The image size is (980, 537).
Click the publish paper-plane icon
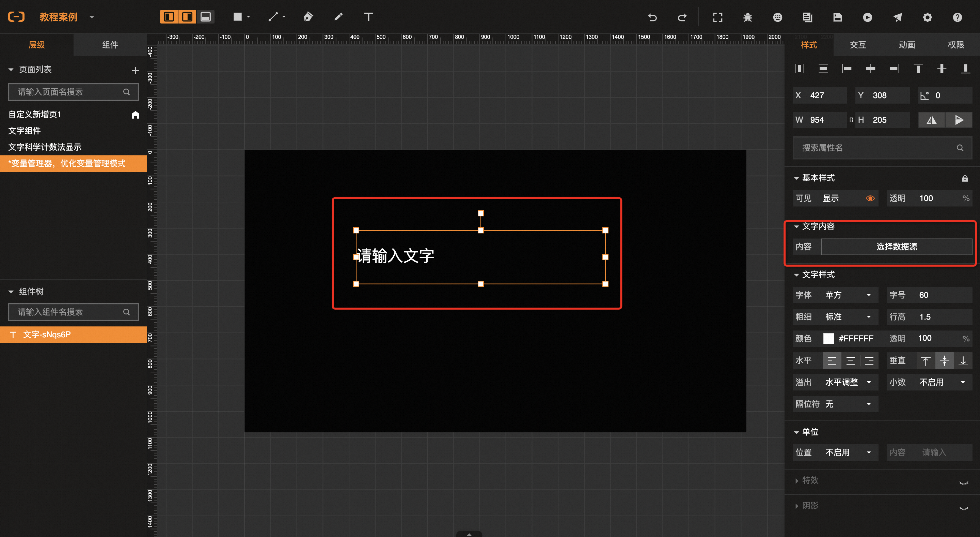click(898, 17)
